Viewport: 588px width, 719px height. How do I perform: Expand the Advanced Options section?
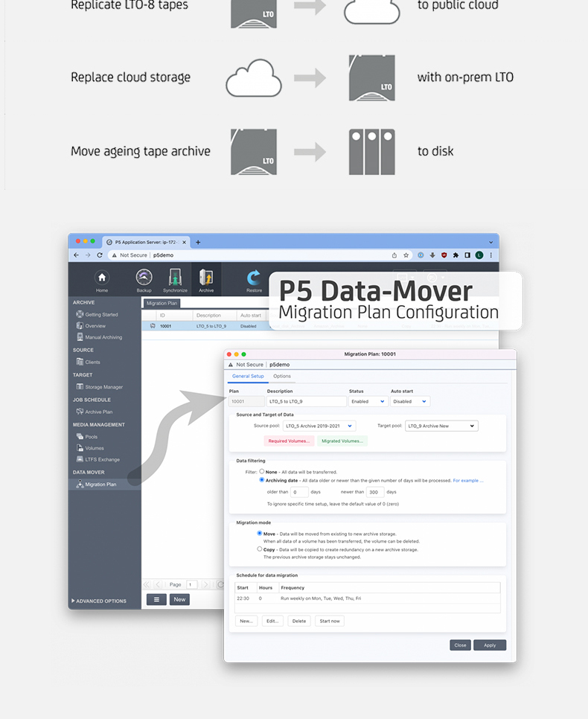(x=100, y=601)
